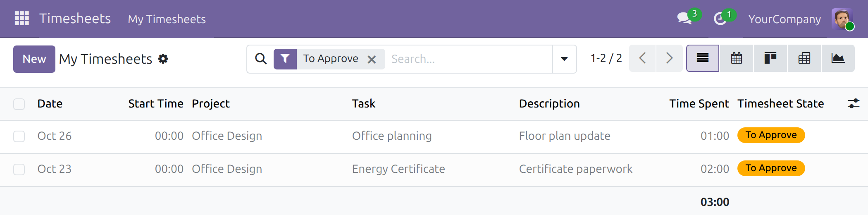Sort by the Project column header
The width and height of the screenshot is (868, 215).
coord(210,103)
